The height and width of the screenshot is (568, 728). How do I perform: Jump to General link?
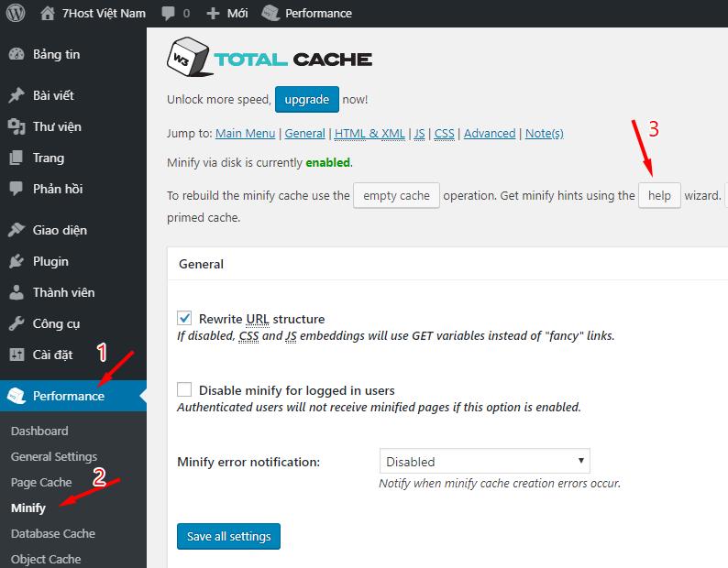(x=304, y=134)
